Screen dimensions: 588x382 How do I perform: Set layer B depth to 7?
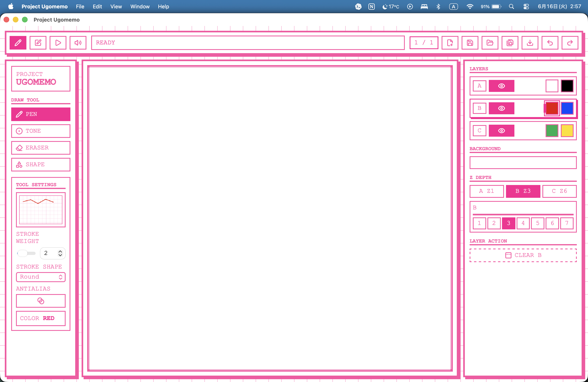tap(567, 223)
